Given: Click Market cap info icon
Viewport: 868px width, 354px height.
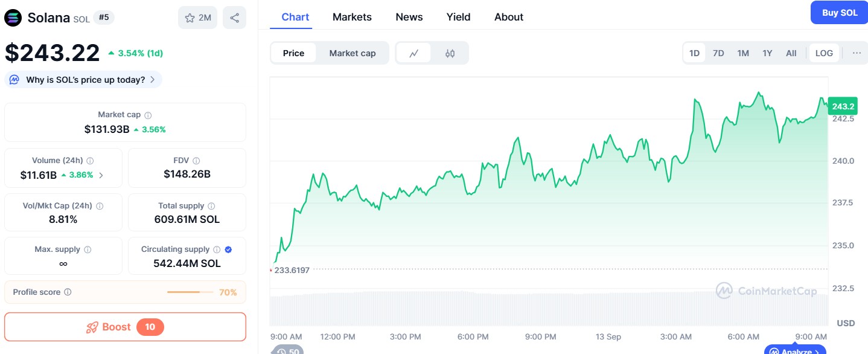Looking at the screenshot, I should (x=148, y=115).
